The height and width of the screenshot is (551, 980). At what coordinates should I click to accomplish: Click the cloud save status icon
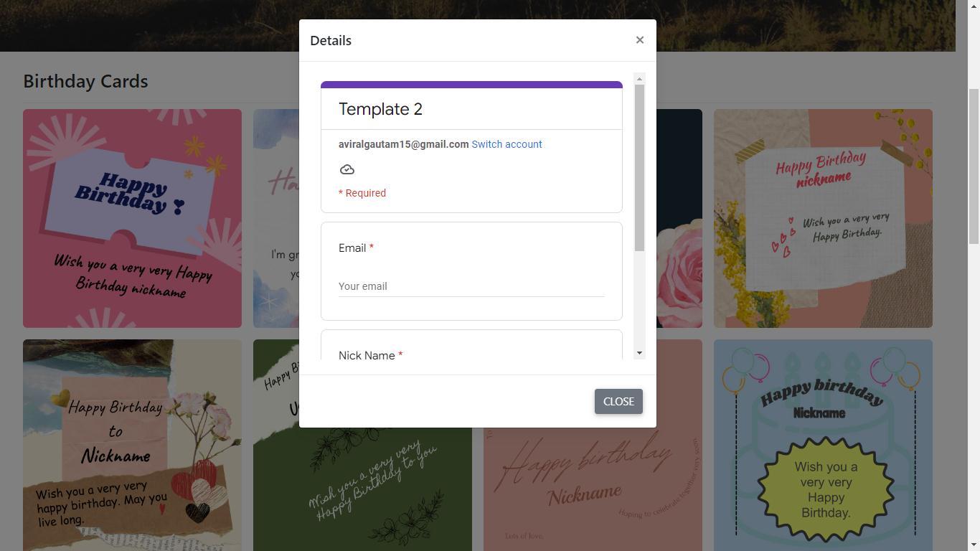pos(347,170)
